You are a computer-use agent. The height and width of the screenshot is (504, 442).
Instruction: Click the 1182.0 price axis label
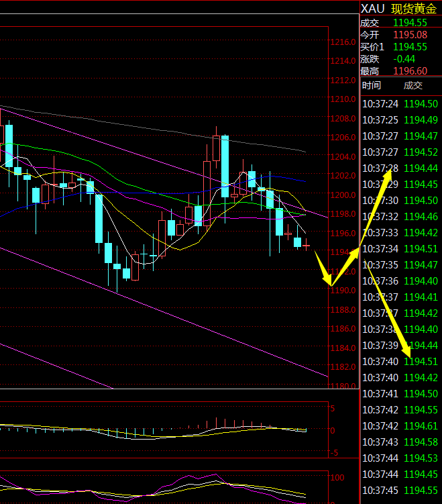point(343,367)
